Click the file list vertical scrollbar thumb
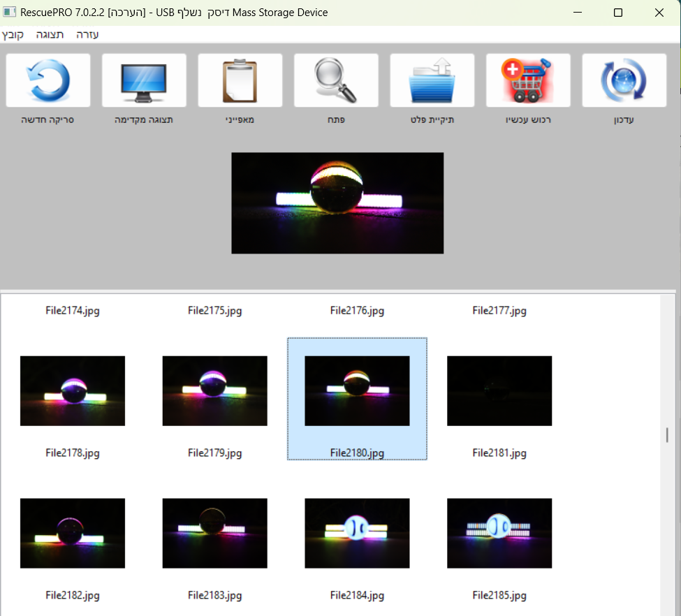 click(667, 435)
